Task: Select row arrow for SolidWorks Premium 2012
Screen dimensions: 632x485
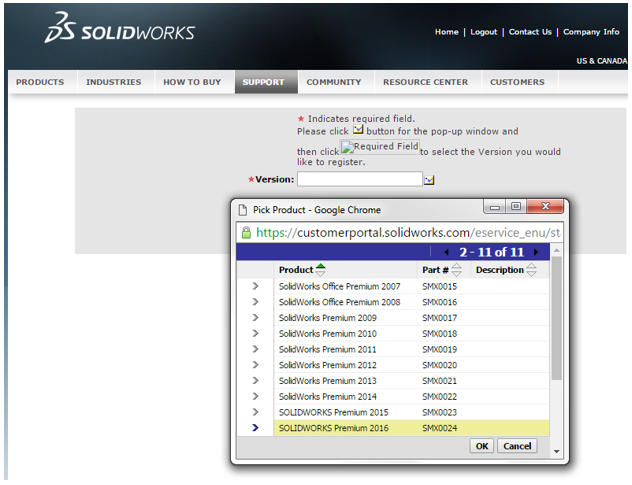Action: pyautogui.click(x=255, y=365)
